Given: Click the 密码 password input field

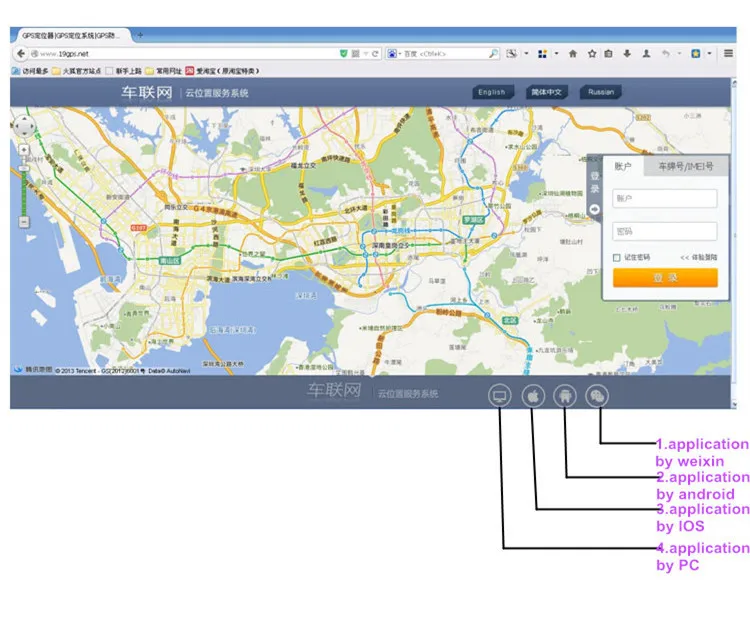Looking at the screenshot, I should point(664,231).
